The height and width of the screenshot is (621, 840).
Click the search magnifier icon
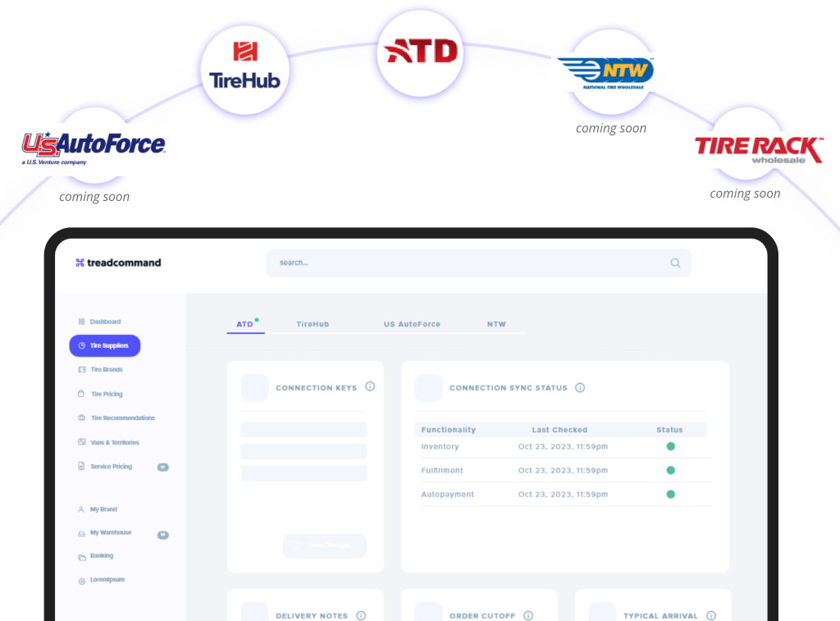(674, 263)
